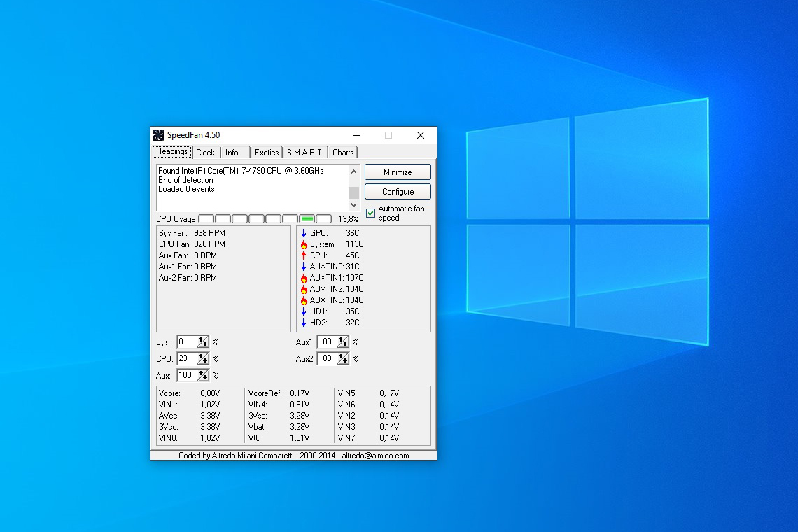Click the blue arrow icon beside AUXTIN0
798x532 pixels.
pyautogui.click(x=304, y=267)
